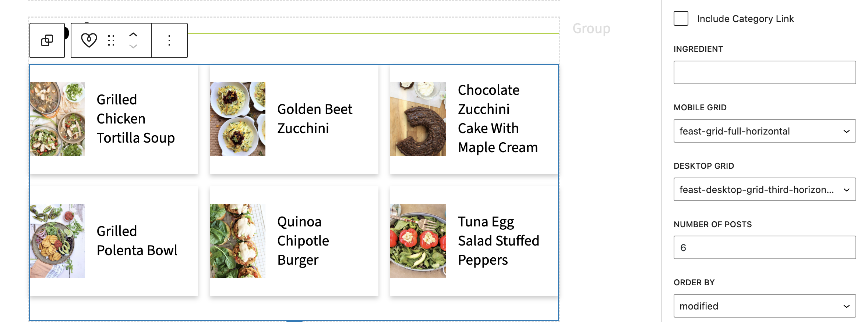Select the Chocolate Zucchini Cake thumbnail
The image size is (868, 322).
coord(418,119)
